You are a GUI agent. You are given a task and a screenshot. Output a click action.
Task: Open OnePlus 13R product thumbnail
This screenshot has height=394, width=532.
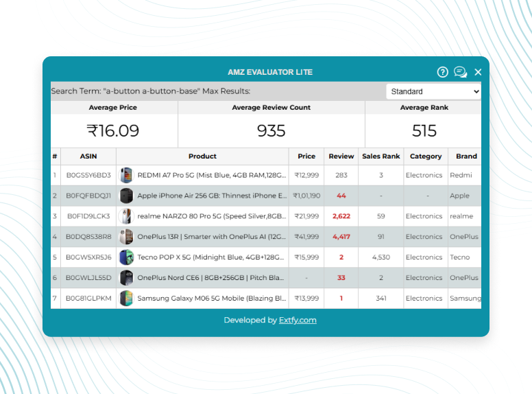tap(126, 237)
